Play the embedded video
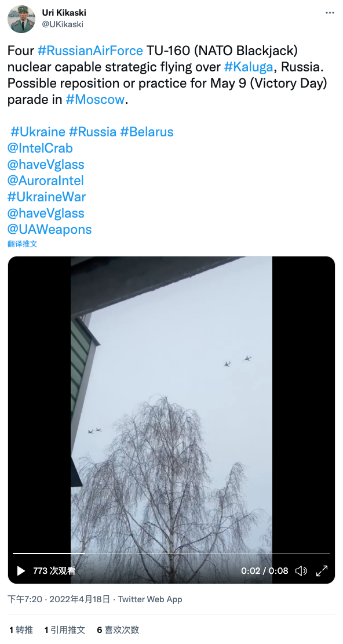The width and height of the screenshot is (343, 644). coord(21,570)
